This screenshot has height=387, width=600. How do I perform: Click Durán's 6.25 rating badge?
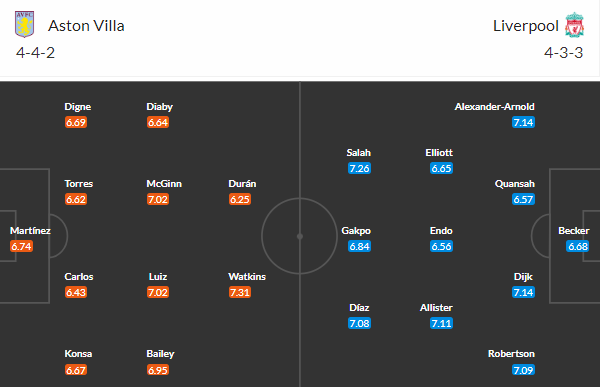240,199
